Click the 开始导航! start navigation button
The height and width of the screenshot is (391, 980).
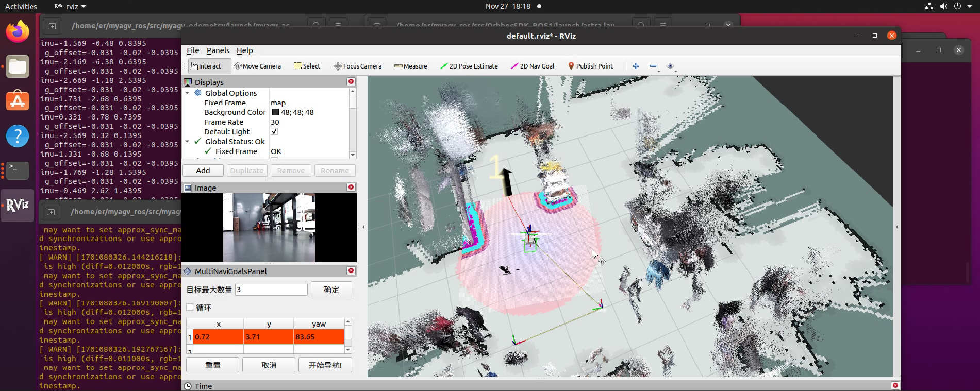click(x=325, y=365)
